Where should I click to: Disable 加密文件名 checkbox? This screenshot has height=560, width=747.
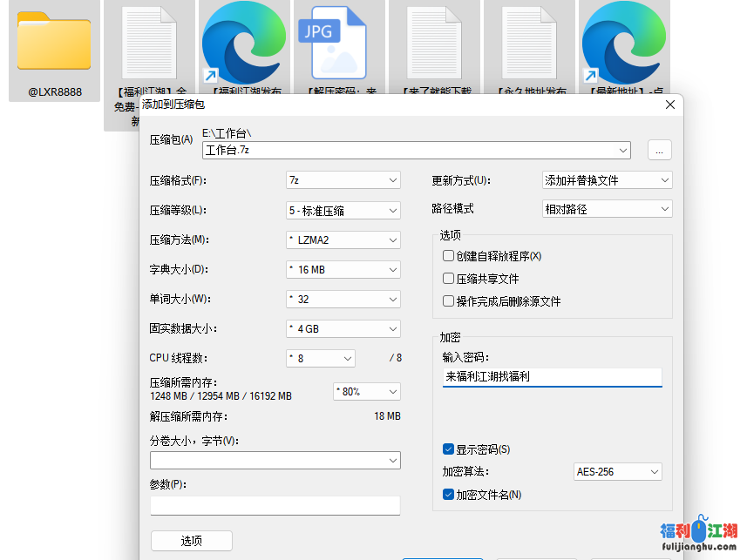[x=449, y=495]
